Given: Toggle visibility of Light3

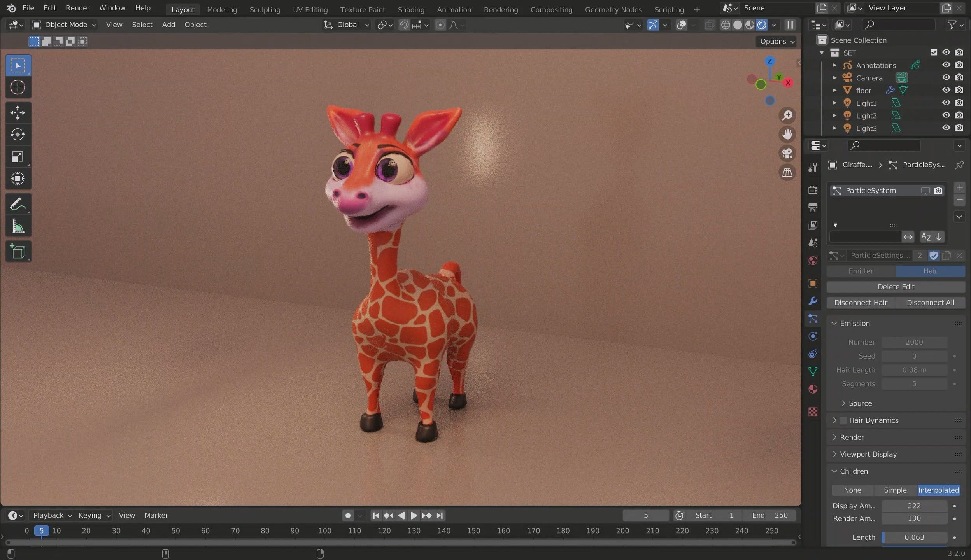Looking at the screenshot, I should pos(946,128).
